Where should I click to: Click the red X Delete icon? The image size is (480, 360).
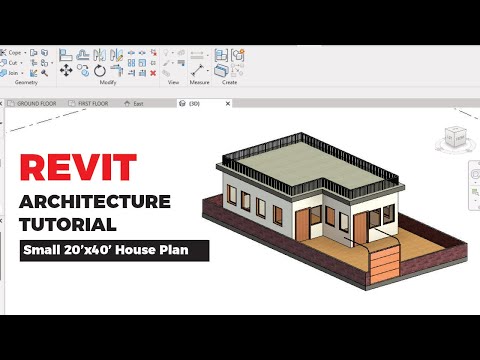pyautogui.click(x=153, y=73)
